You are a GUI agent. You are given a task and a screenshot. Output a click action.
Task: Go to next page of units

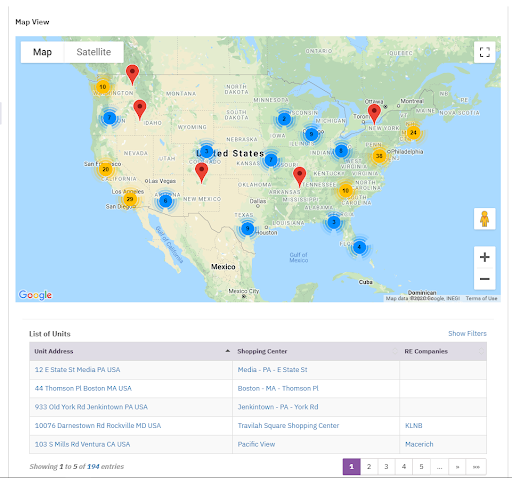457,467
